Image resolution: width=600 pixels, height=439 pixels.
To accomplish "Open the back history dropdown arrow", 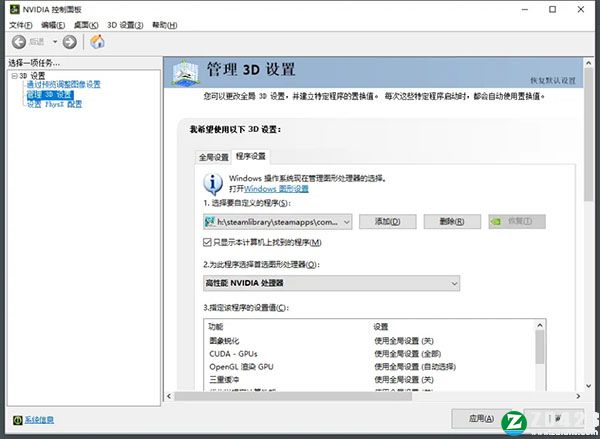I will [x=55, y=42].
